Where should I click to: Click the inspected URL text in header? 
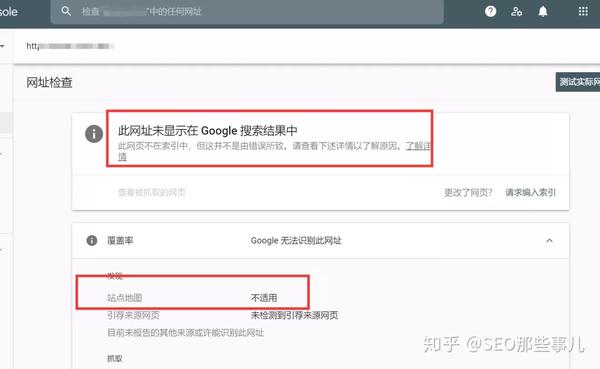point(70,46)
